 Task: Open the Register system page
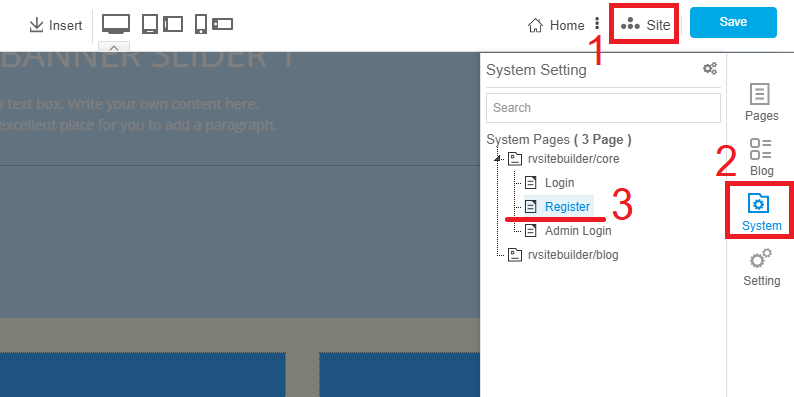[567, 207]
